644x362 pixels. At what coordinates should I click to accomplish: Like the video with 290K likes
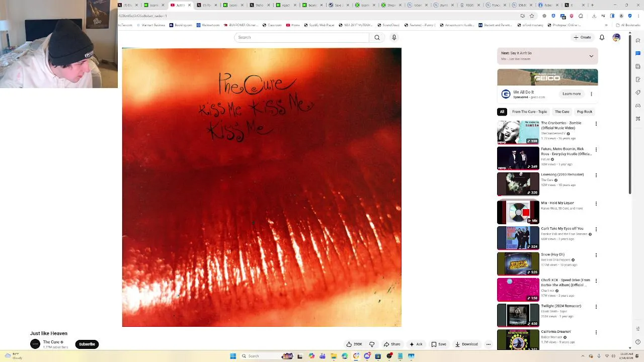(354, 344)
